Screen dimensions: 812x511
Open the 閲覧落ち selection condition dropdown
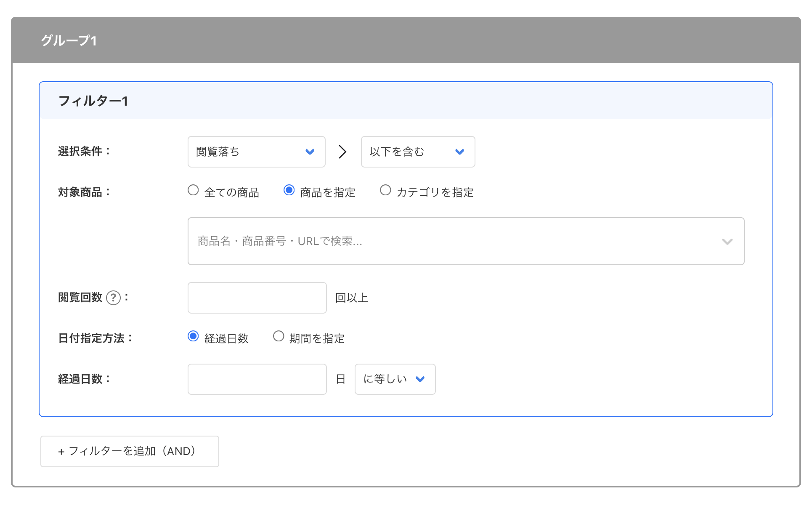[x=256, y=152]
